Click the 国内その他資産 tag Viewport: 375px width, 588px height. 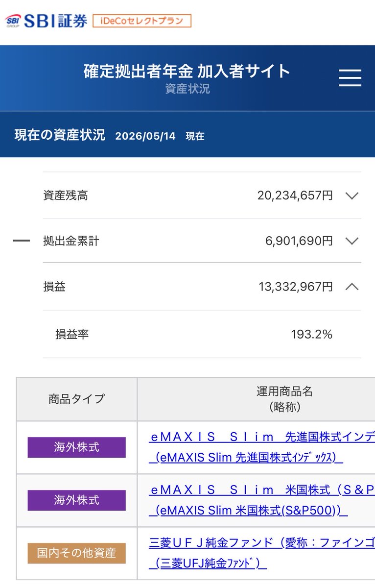click(x=76, y=553)
